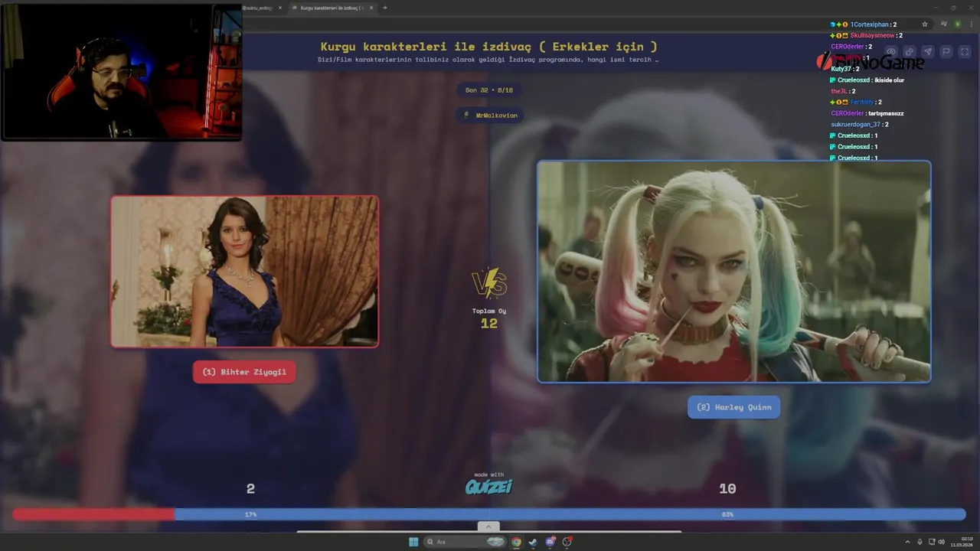Image resolution: width=980 pixels, height=551 pixels.
Task: Open a new browser tab
Action: click(384, 8)
